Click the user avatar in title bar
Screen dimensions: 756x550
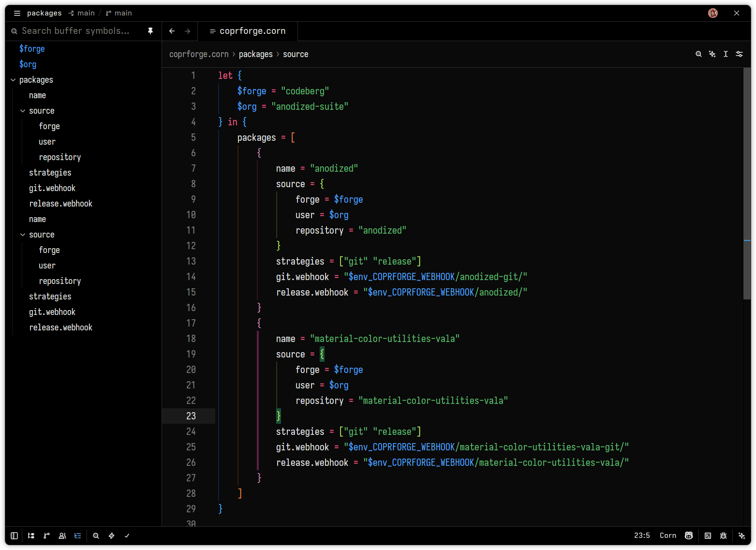click(x=713, y=13)
